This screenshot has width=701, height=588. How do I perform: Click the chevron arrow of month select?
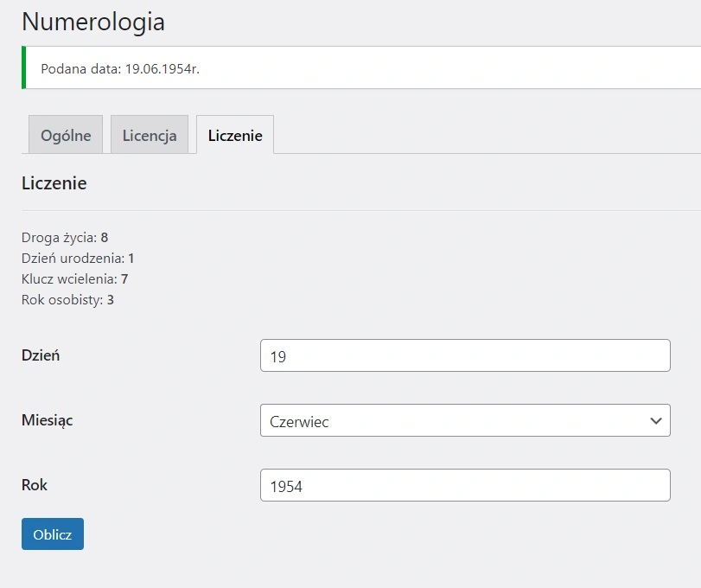[x=654, y=421]
